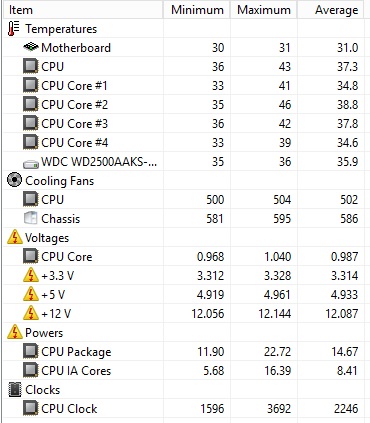Select the Temperatures group row
The width and height of the screenshot is (370, 423).
point(184,29)
